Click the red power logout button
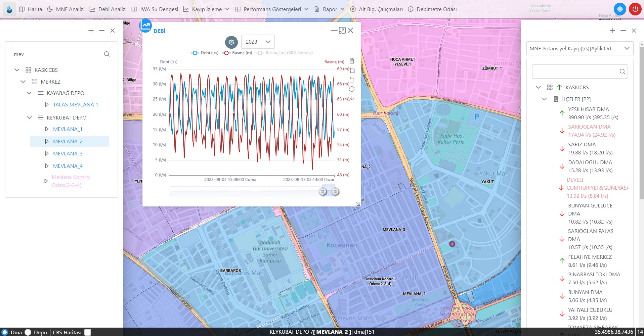 [x=635, y=9]
